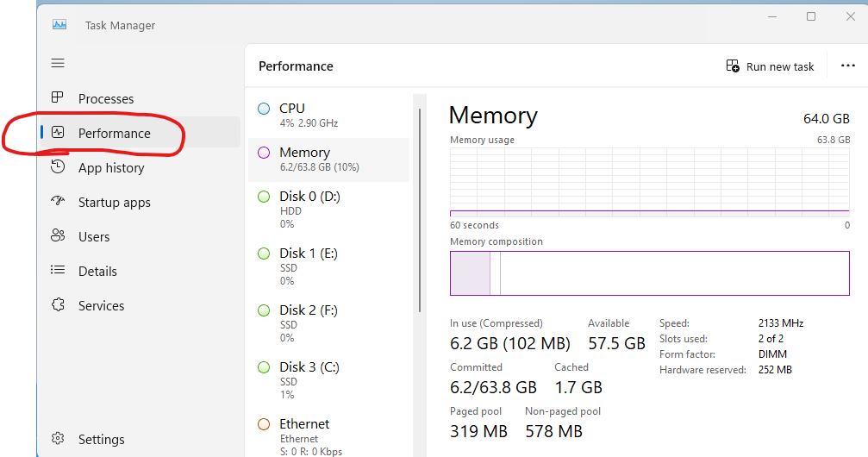Image resolution: width=868 pixels, height=457 pixels.
Task: Click the Users people icon
Action: click(x=58, y=235)
